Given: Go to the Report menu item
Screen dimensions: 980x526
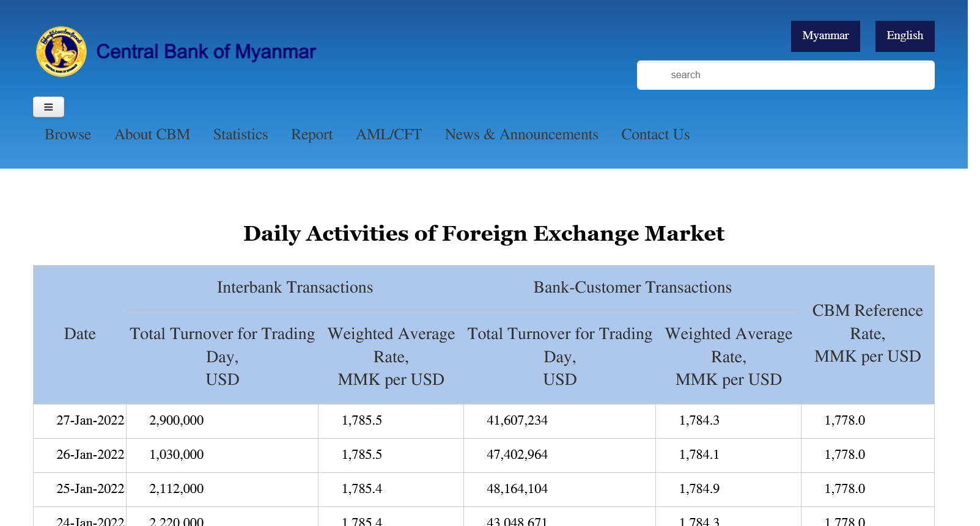Looking at the screenshot, I should [x=312, y=135].
